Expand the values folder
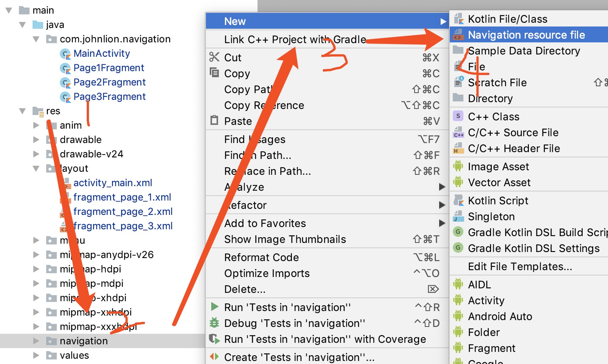 tap(36, 355)
